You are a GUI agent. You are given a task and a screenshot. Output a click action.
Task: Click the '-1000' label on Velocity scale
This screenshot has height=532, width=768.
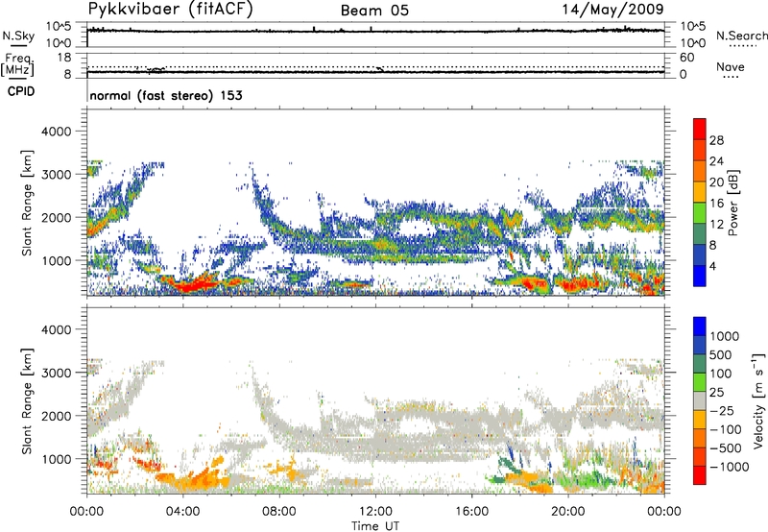(x=729, y=467)
